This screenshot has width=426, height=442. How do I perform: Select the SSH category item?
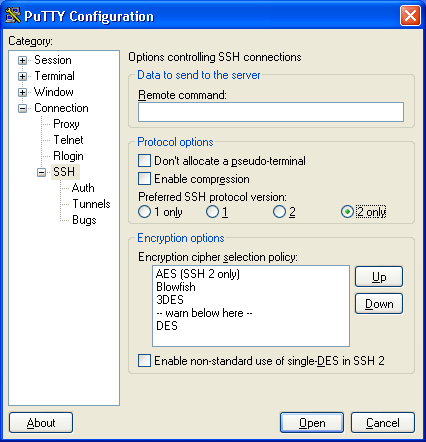tap(64, 172)
